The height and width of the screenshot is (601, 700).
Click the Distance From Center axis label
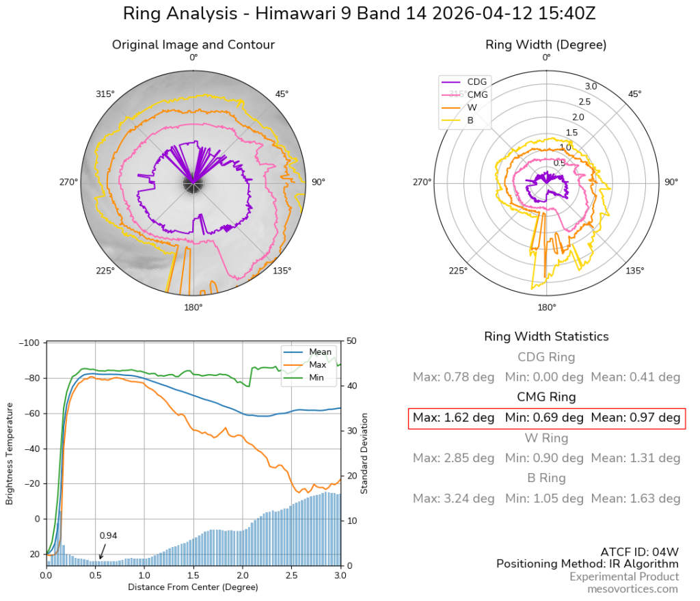pyautogui.click(x=193, y=587)
